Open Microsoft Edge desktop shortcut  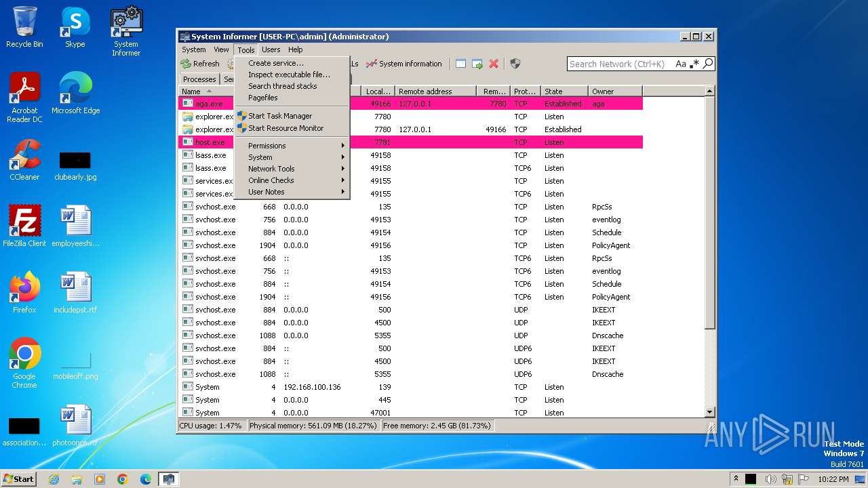(x=75, y=94)
